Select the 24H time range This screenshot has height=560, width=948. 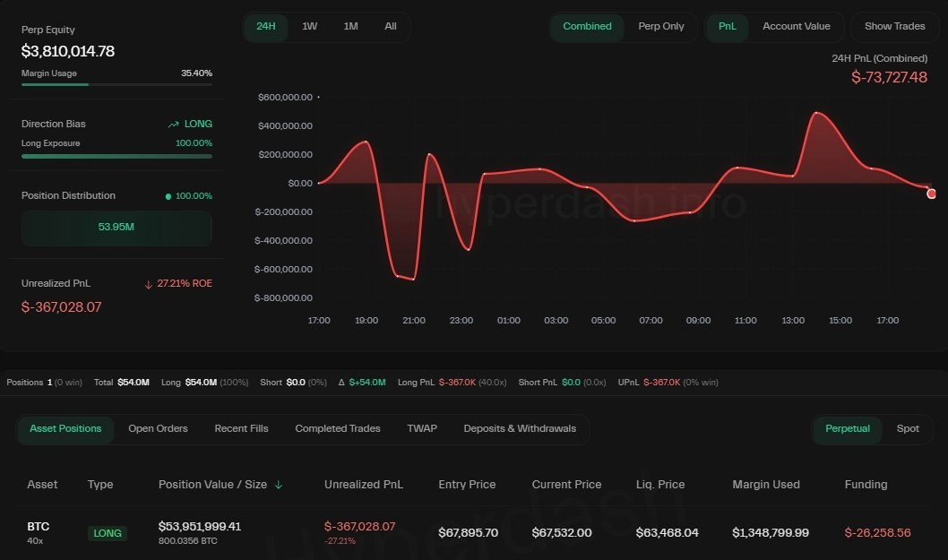pyautogui.click(x=265, y=27)
